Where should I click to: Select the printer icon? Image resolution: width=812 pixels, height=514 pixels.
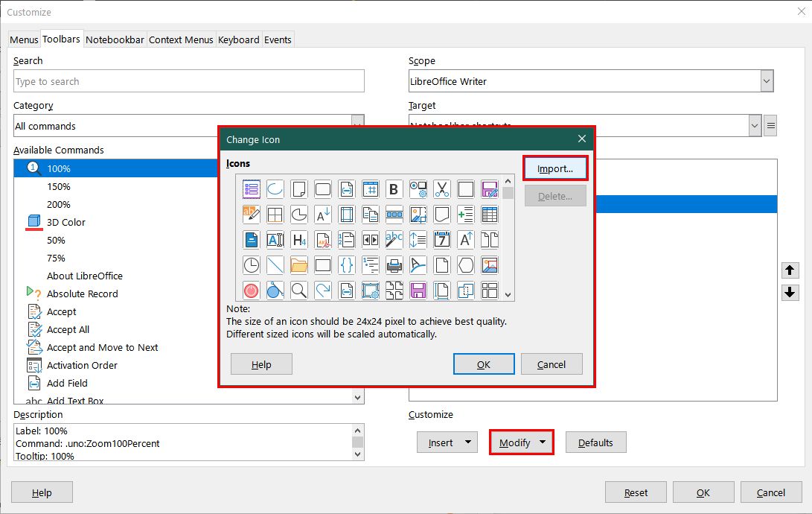tap(394, 264)
